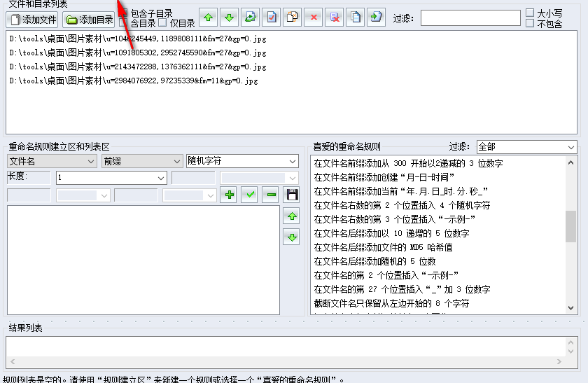Viewport: 588px width, 383px height.
Task: Open the 文件名 target dropdown
Action: (52, 161)
